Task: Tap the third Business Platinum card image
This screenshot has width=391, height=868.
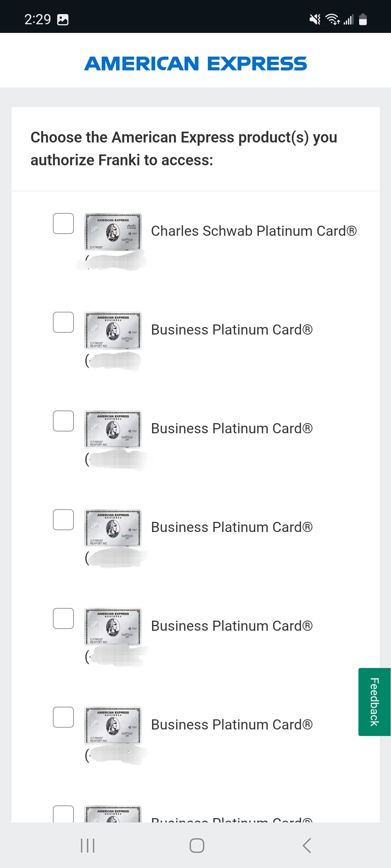Action: coord(113,528)
